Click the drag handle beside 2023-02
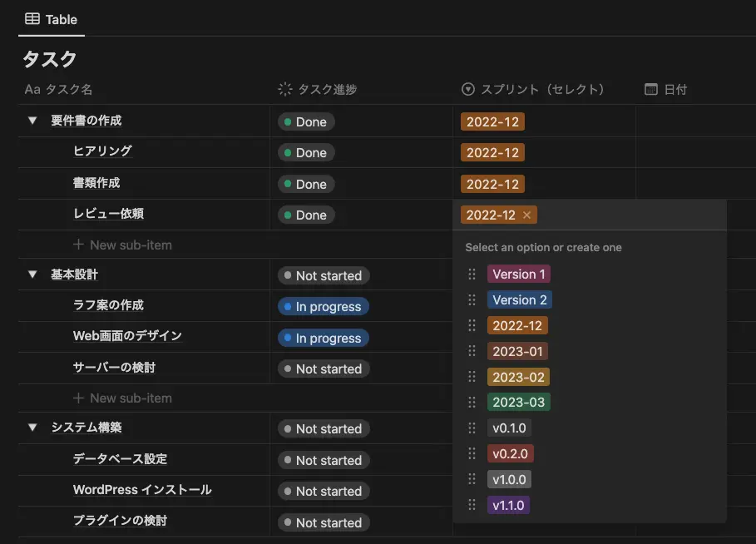756x544 pixels. point(472,377)
